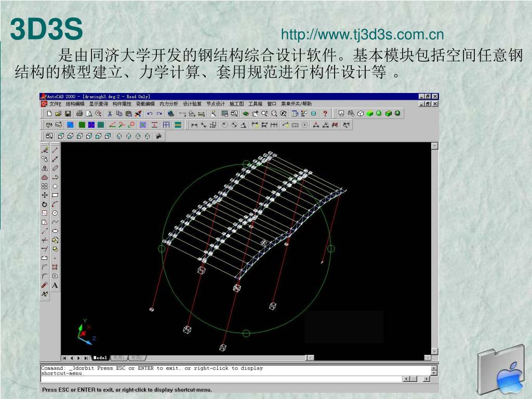Open the 菜单开关/帮助 menu
This screenshot has width=532, height=399.
296,104
